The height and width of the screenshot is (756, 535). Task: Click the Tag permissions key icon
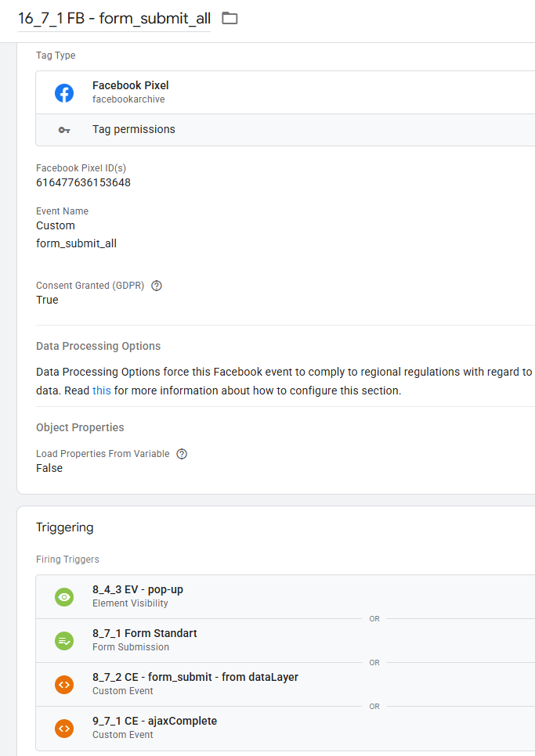click(64, 130)
